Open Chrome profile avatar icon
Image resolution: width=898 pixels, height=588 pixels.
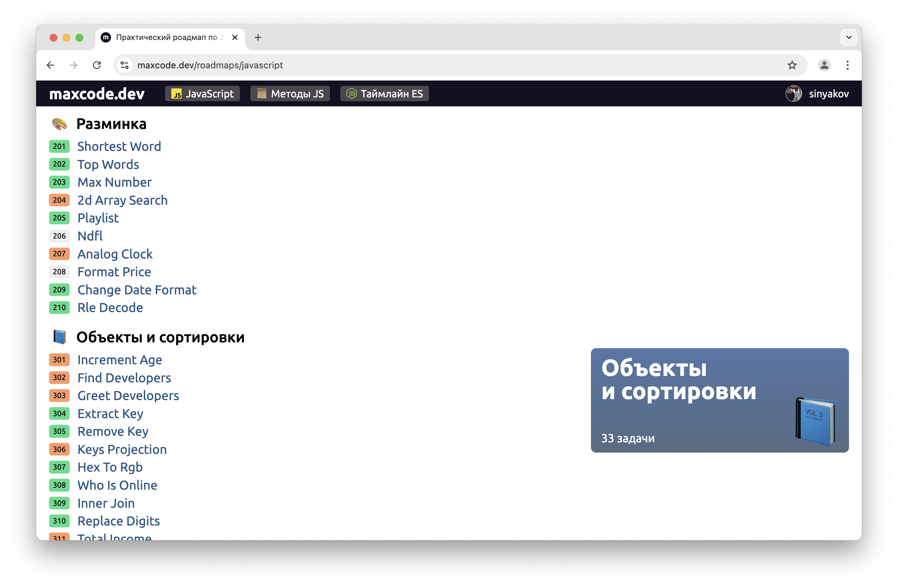824,65
